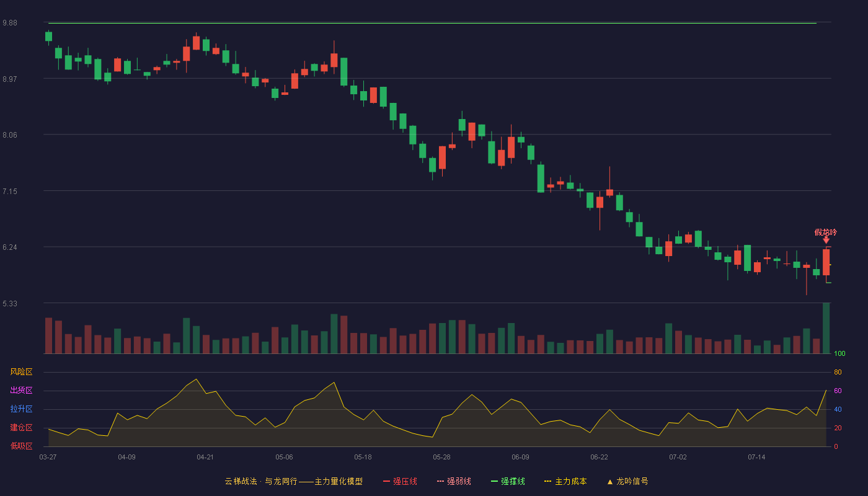Select the 出货区 zone label
This screenshot has width=868, height=496.
[x=21, y=391]
